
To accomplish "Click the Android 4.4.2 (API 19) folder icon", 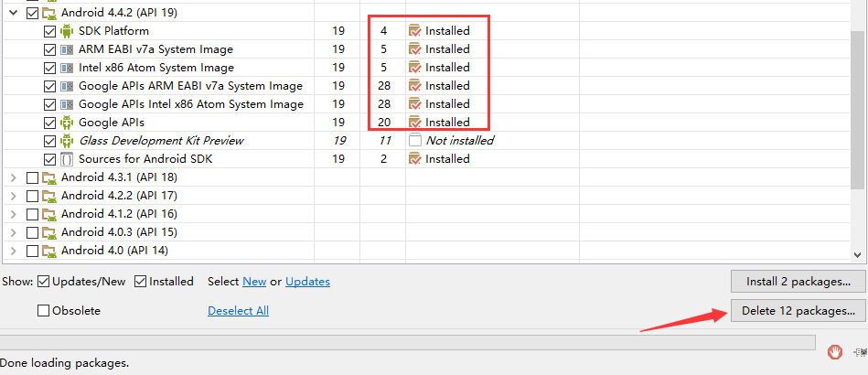I will coord(49,13).
